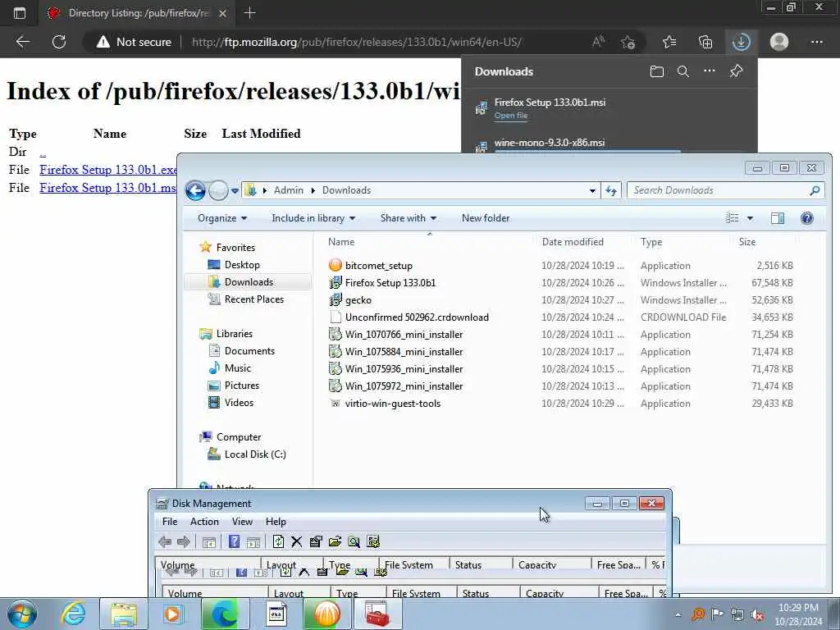
Task: Open more options in Edge Downloads panel
Action: (710, 71)
